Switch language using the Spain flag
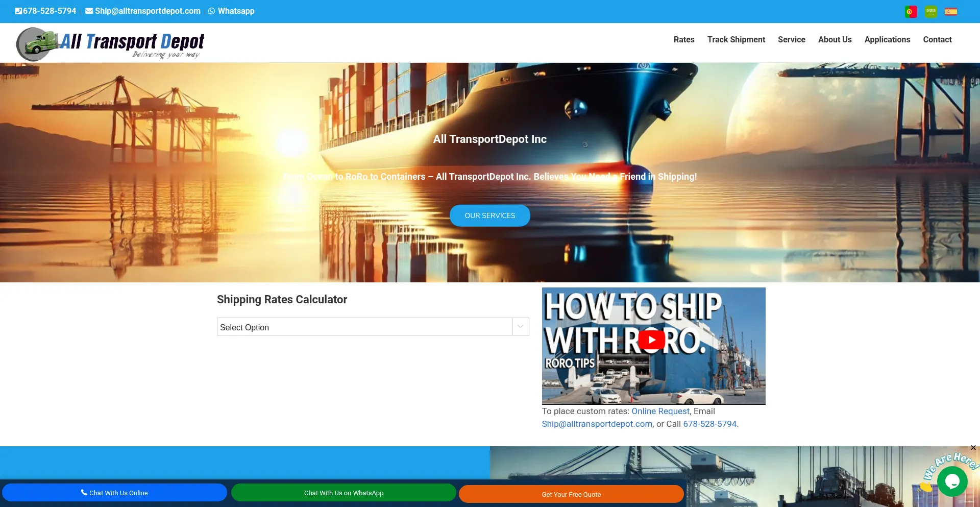Image resolution: width=980 pixels, height=507 pixels. [x=950, y=11]
